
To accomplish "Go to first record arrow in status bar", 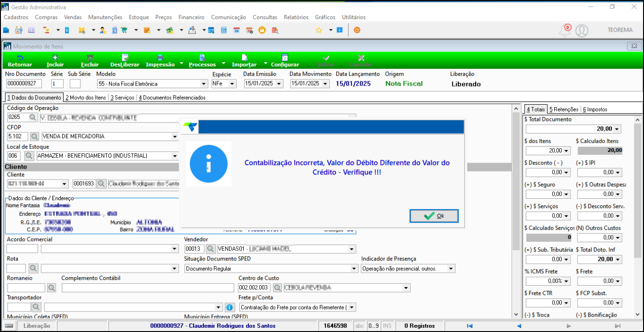I will tap(470, 326).
